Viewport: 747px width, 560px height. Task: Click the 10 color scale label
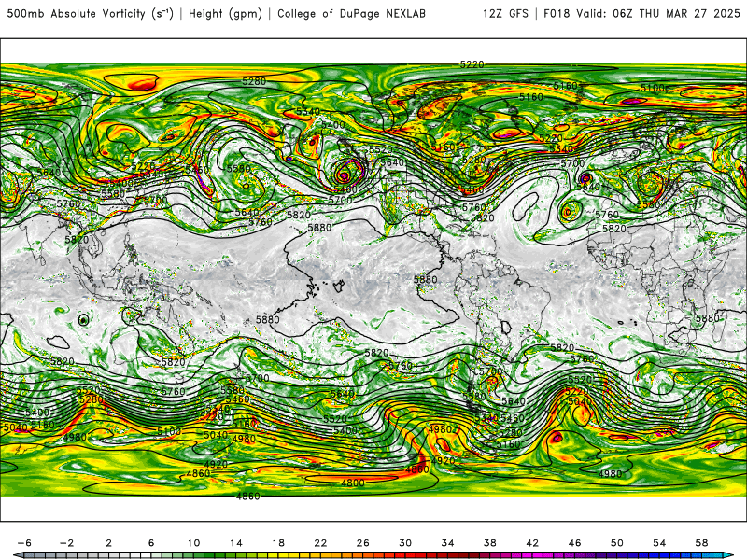coord(193,543)
